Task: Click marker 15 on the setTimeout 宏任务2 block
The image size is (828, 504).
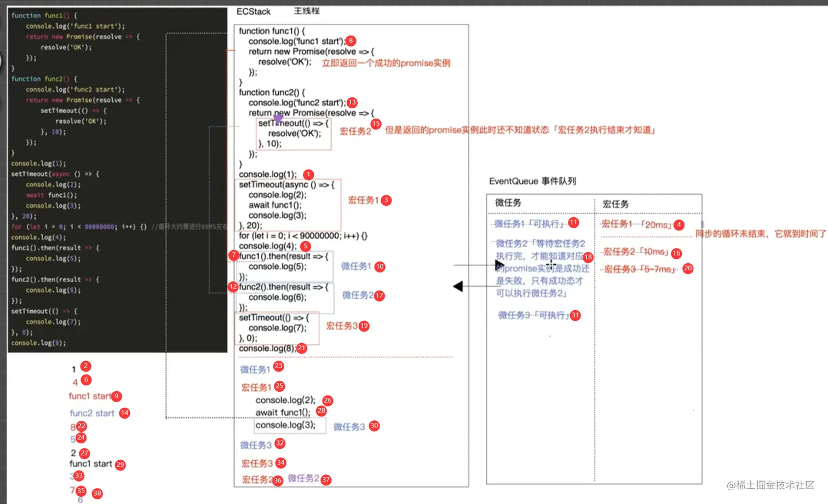Action: click(376, 124)
